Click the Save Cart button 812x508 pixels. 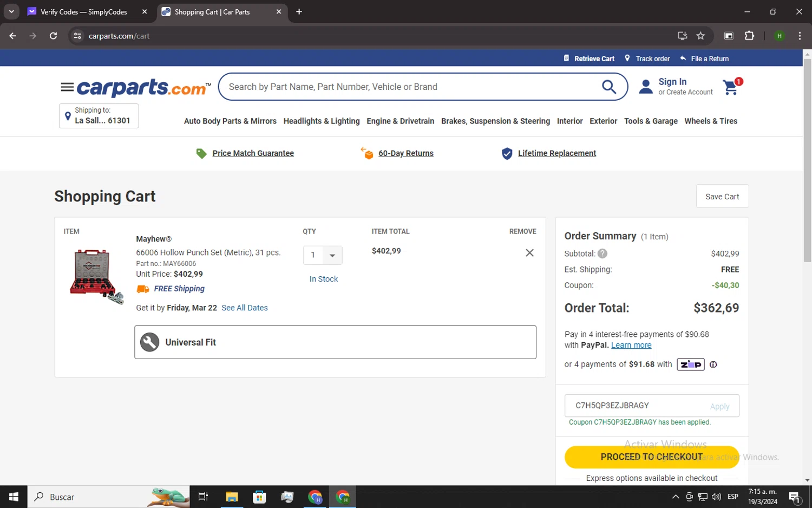coord(722,197)
